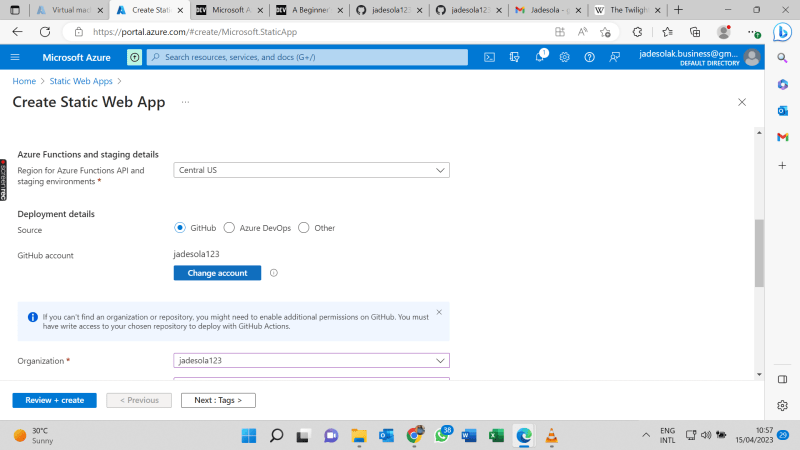The image size is (800, 450).
Task: Switch to The Twilight Wikipedia tab
Action: click(x=627, y=10)
